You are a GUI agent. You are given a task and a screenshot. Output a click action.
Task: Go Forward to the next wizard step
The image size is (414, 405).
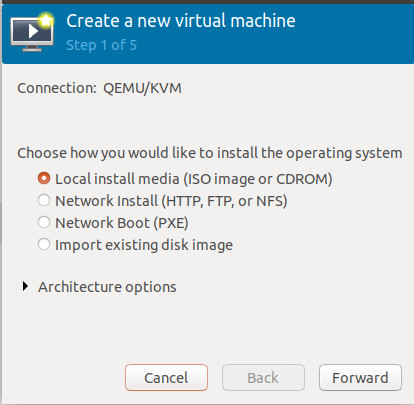(x=360, y=377)
